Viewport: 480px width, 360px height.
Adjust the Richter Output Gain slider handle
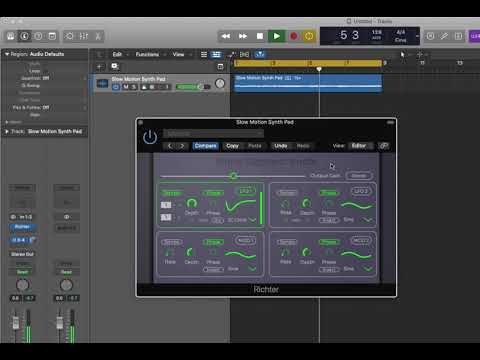pyautogui.click(x=233, y=175)
